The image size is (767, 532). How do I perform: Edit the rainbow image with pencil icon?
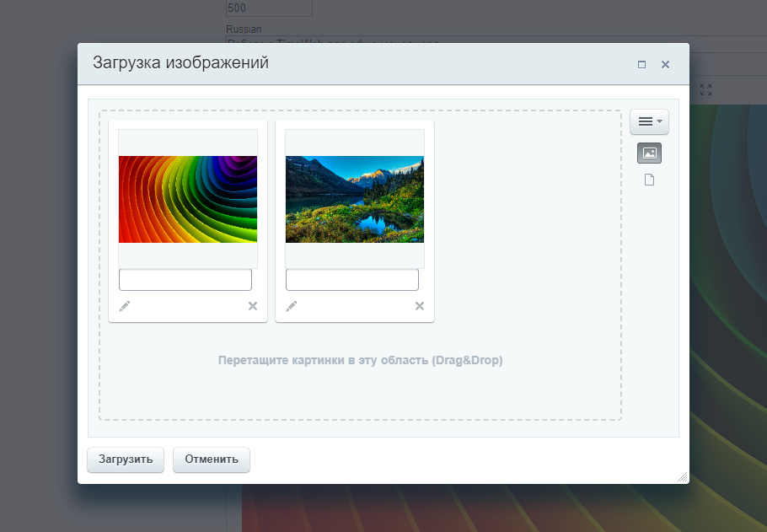click(125, 306)
